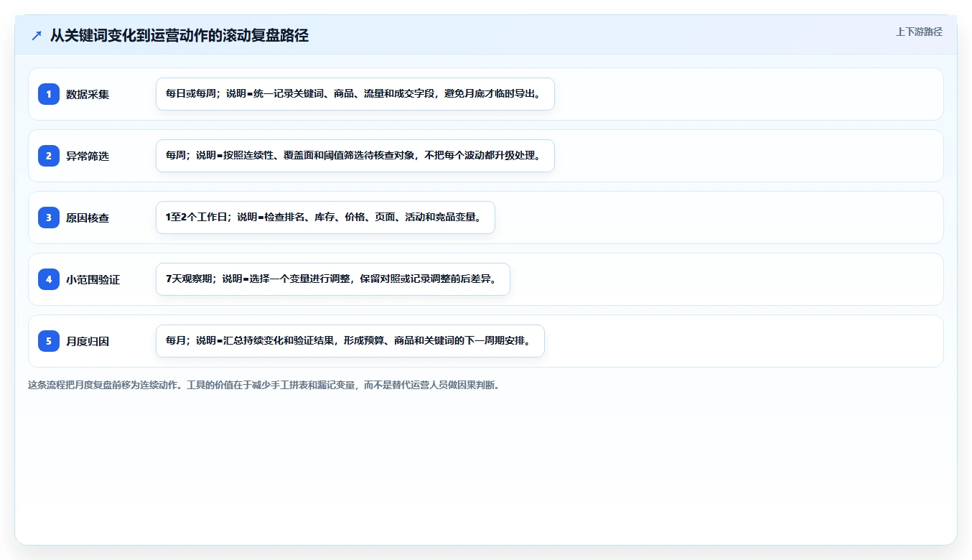Click the 原因核查 step label
The image size is (972, 560).
click(88, 218)
